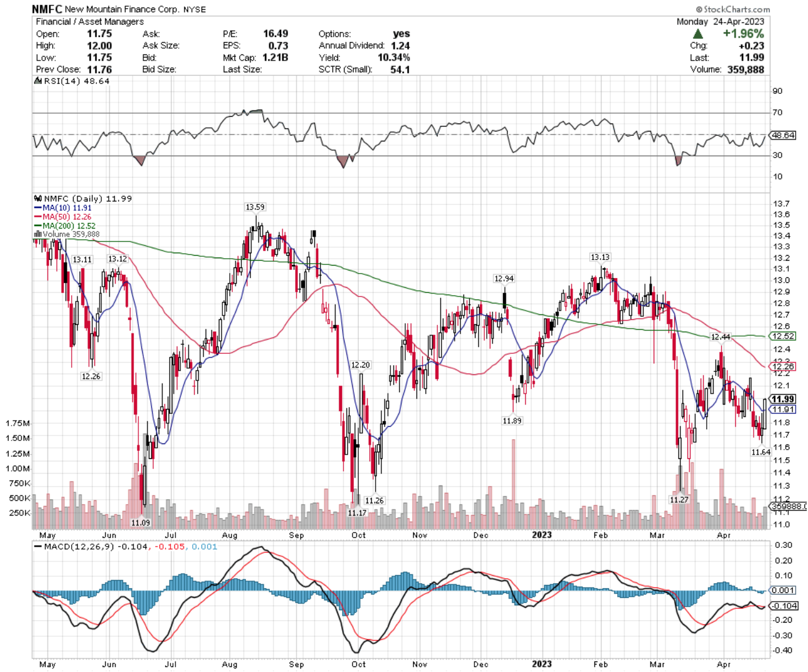Image resolution: width=808 pixels, height=672 pixels.
Task: Click the green up-arrow change indicator
Action: (698, 34)
